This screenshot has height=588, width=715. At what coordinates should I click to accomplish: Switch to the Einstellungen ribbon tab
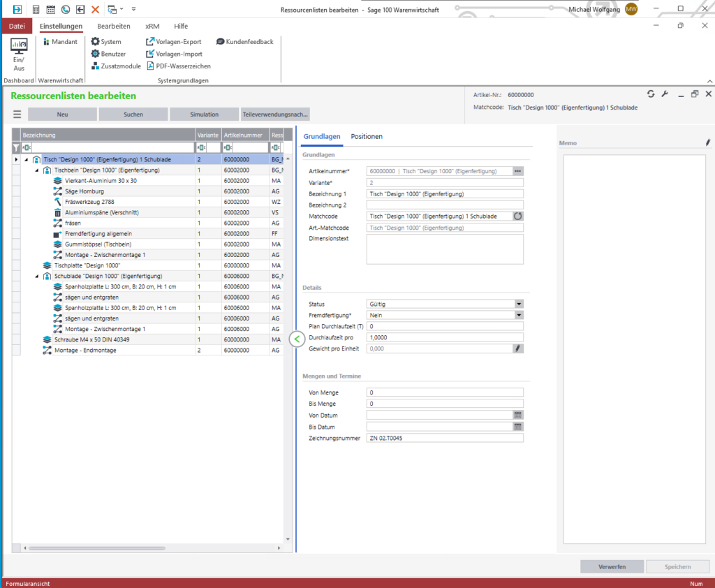(61, 26)
